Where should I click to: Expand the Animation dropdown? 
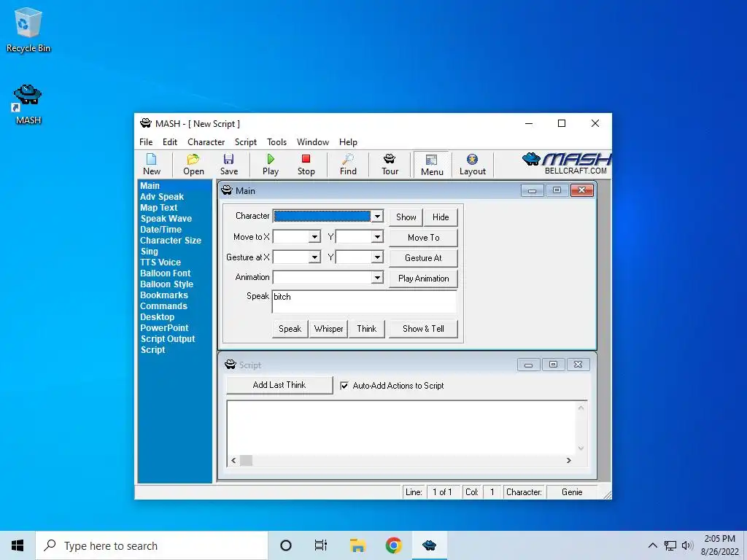click(x=377, y=277)
